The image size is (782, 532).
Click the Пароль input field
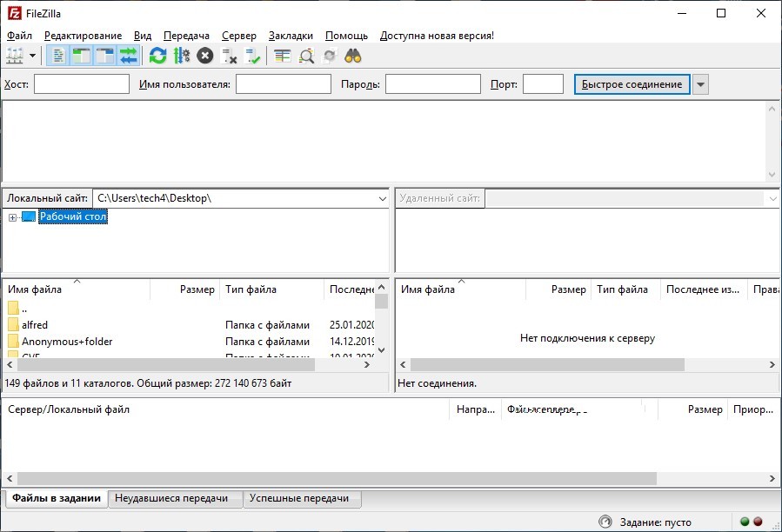click(x=433, y=83)
